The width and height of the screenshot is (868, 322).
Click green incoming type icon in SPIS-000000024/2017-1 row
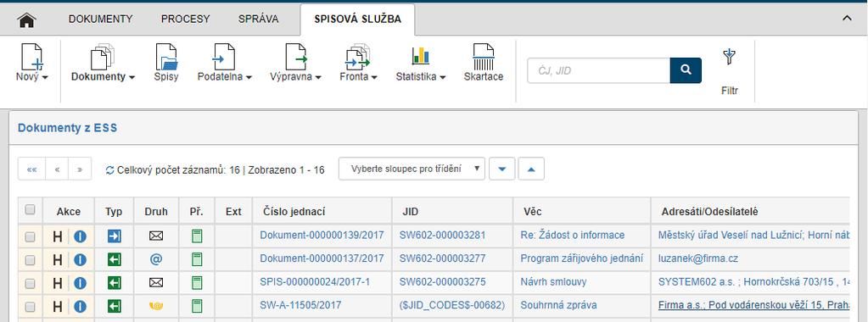tap(115, 283)
